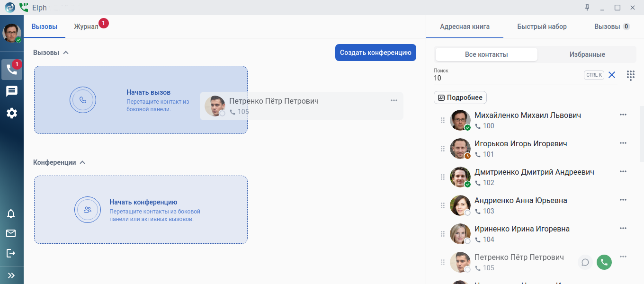This screenshot has width=644, height=284.
Task: Select Все контакты filter
Action: (x=486, y=54)
